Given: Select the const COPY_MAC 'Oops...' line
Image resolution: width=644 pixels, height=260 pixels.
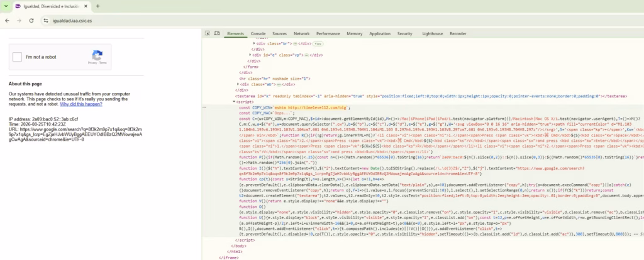Looking at the screenshot, I should pyautogui.click(x=267, y=113).
